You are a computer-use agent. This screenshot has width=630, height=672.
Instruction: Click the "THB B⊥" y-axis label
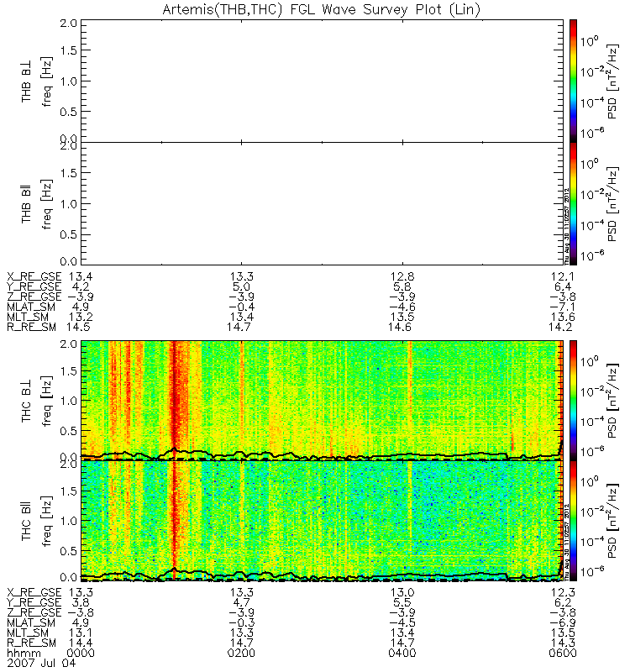coord(26,81)
